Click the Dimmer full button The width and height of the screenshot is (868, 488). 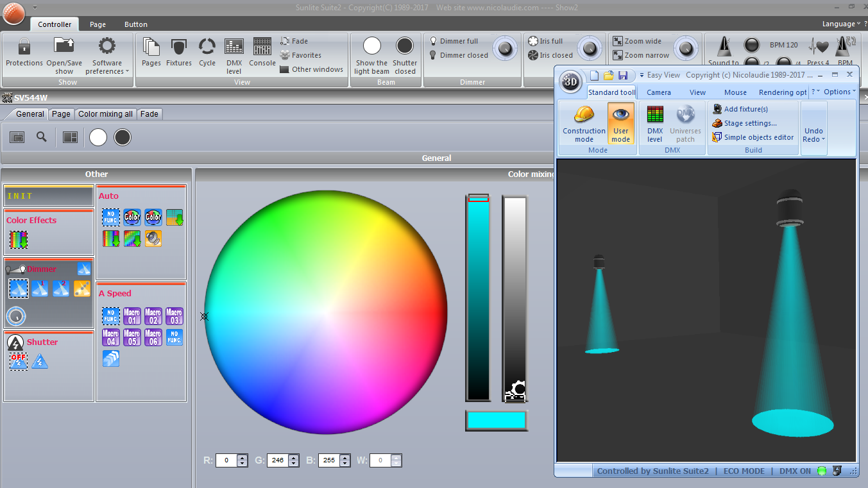(x=454, y=41)
